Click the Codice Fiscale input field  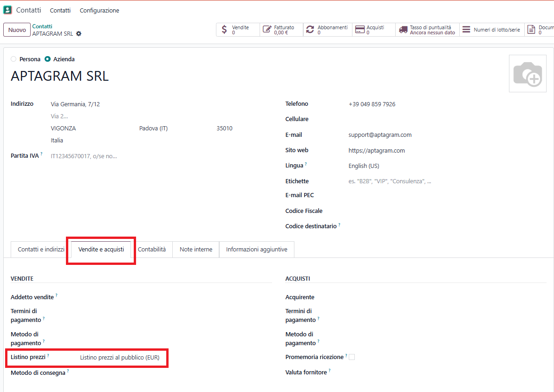click(447, 211)
